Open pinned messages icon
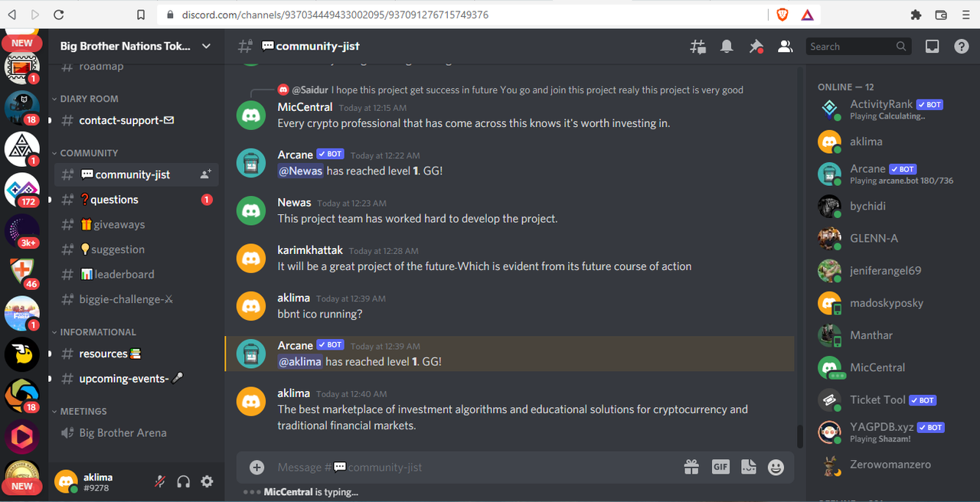 tap(756, 47)
